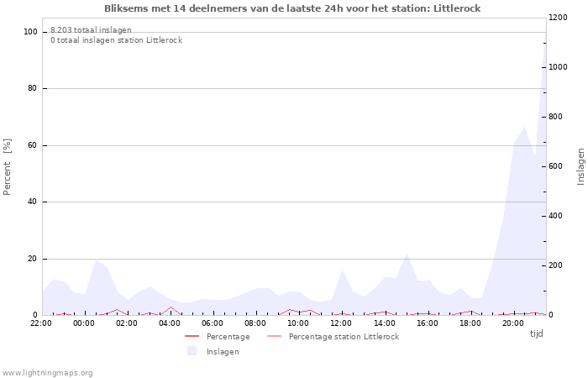Click the pink Littlerock station legend line
Viewport: 588px width, 378px height.
(274, 337)
